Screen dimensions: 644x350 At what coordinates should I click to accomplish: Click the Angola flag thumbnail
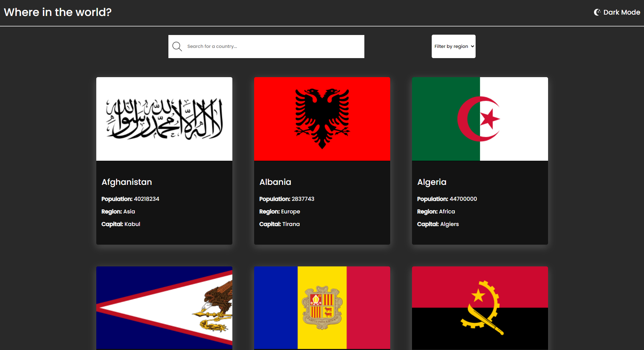pos(480,308)
